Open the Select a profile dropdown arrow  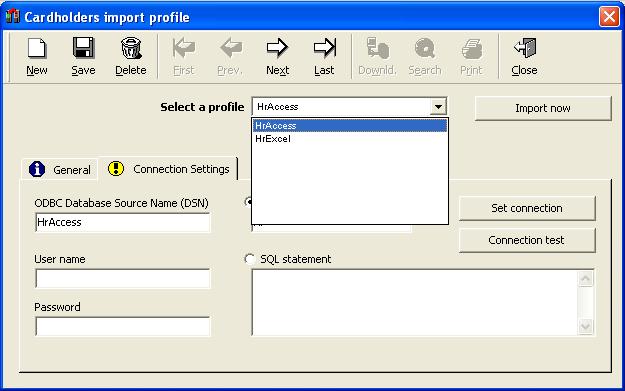click(x=438, y=107)
